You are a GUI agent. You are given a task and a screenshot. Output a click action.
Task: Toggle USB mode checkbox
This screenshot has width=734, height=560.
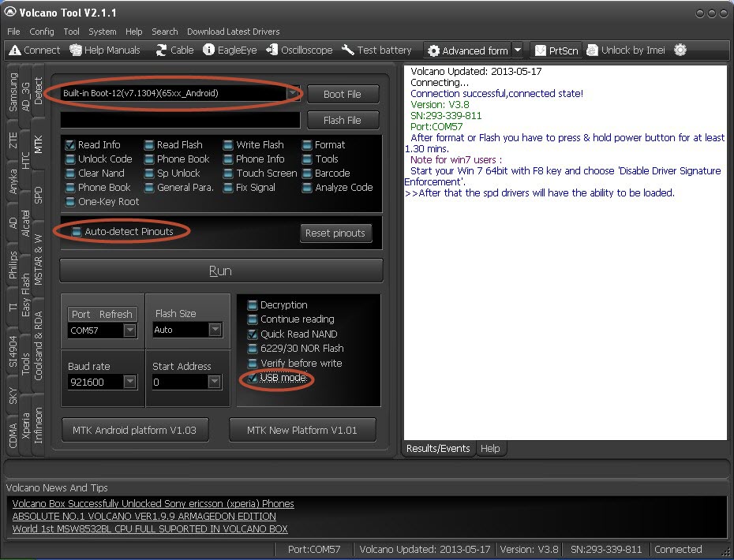pyautogui.click(x=253, y=378)
